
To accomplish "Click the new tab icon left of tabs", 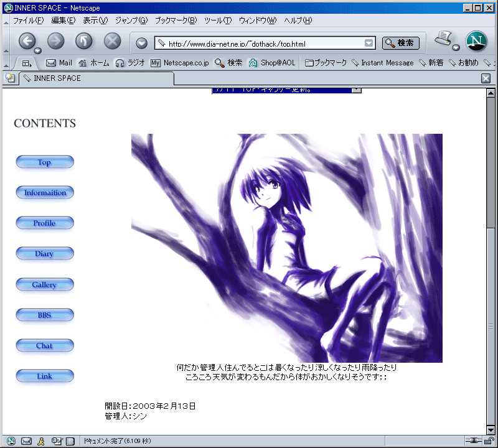I will point(10,78).
